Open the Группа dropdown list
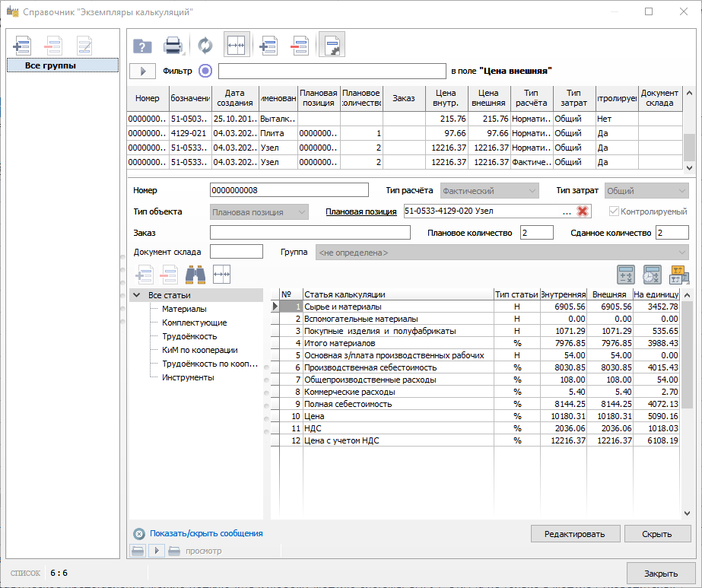Viewport: 702px width, 588px height. coord(502,253)
